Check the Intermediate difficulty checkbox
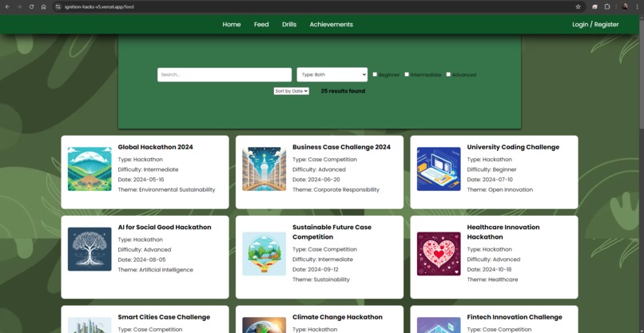The image size is (644, 333). pos(407,74)
